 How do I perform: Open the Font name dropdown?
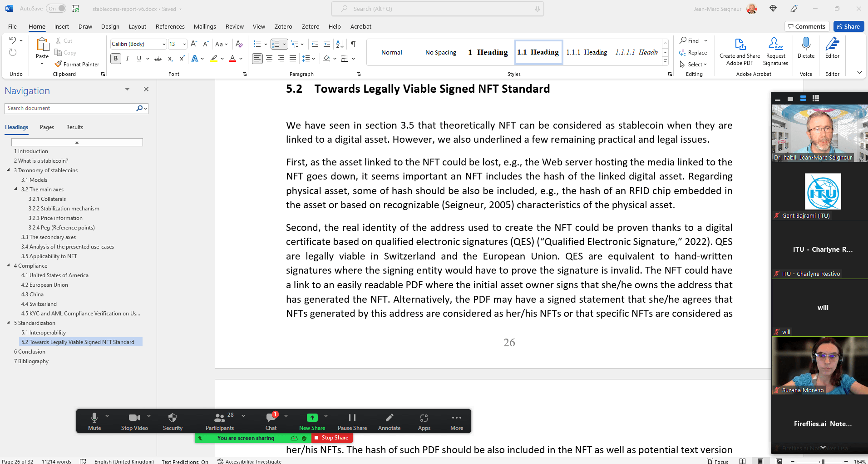click(164, 44)
